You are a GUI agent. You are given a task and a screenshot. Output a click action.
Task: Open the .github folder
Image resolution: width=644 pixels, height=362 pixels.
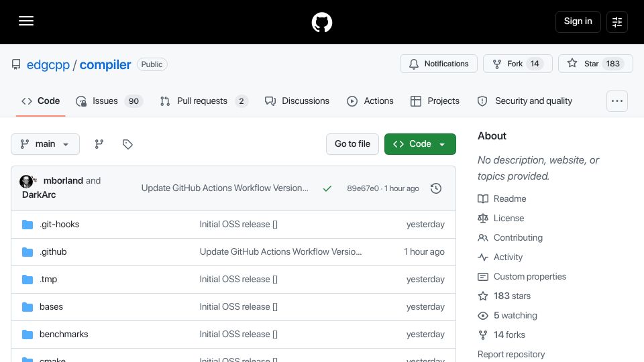tap(53, 252)
